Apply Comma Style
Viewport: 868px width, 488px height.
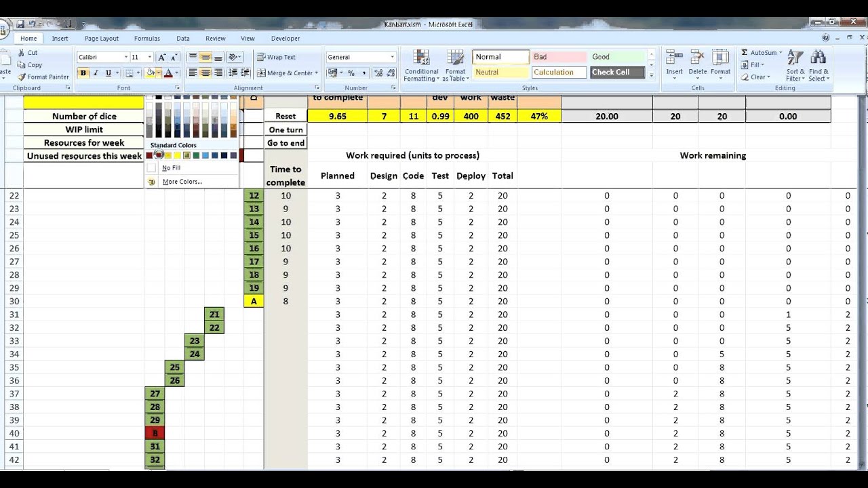pos(363,73)
